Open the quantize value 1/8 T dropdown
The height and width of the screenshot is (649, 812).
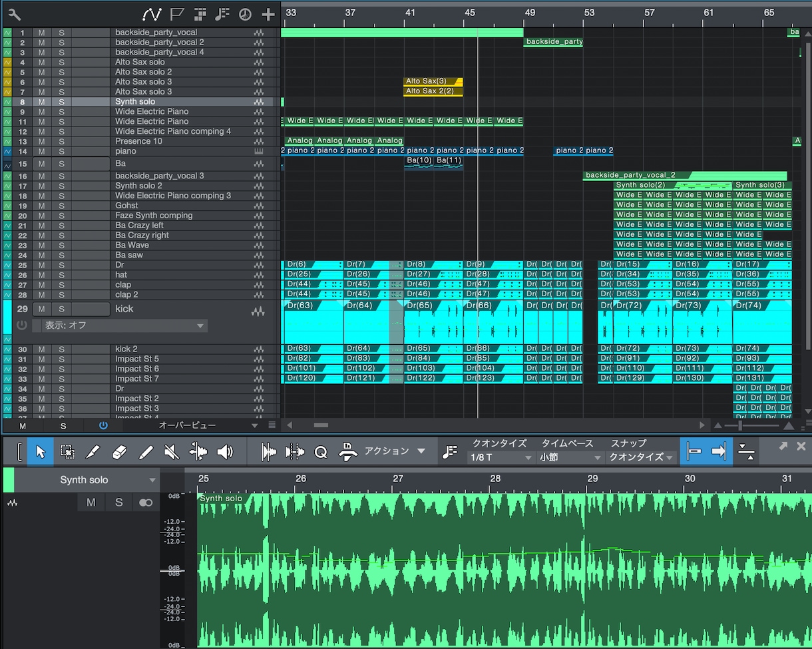coord(501,457)
